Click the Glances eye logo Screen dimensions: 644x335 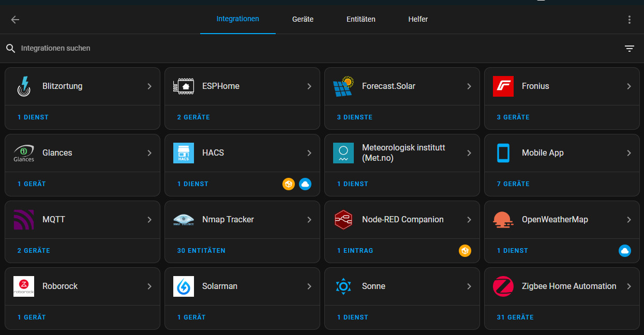coord(24,153)
